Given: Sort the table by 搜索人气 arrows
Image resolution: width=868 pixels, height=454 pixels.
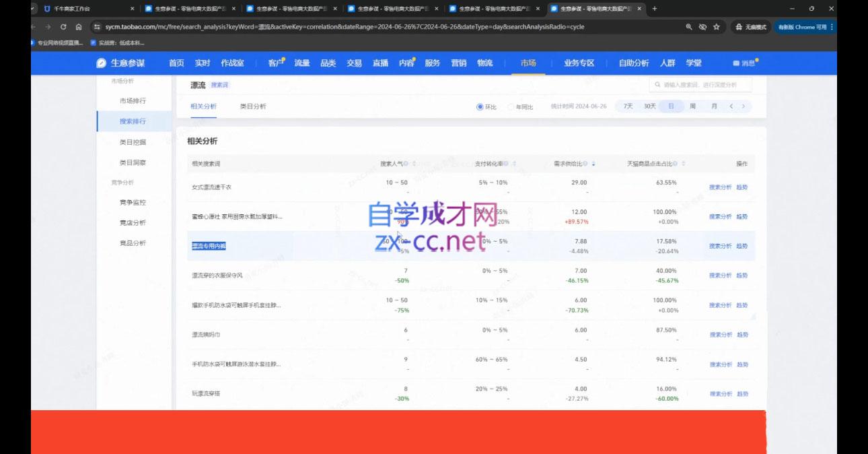Looking at the screenshot, I should [414, 164].
